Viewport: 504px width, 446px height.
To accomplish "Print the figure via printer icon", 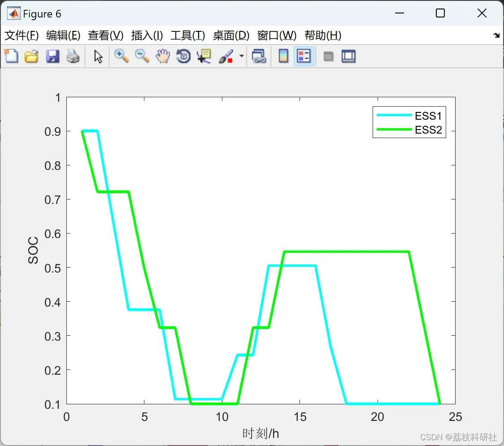I will pos(73,56).
